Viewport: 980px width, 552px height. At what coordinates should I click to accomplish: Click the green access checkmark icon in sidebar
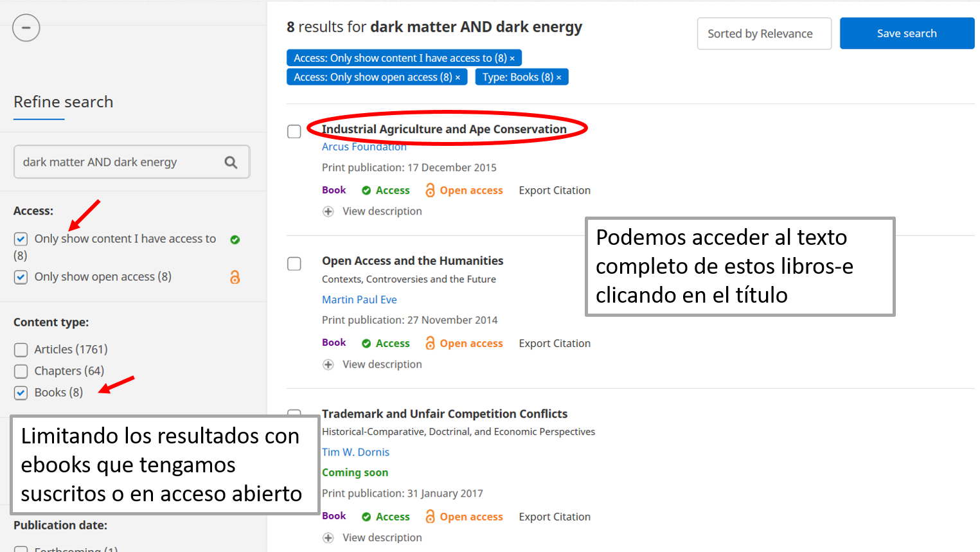coord(235,240)
